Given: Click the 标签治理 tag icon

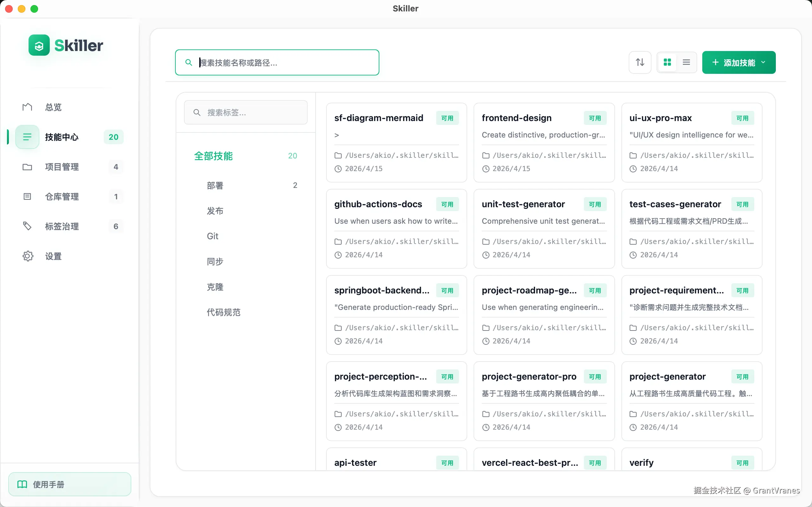Looking at the screenshot, I should pos(27,226).
